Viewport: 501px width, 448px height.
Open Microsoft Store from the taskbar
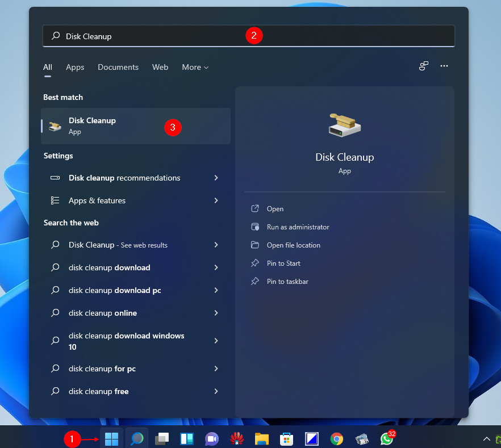point(286,439)
